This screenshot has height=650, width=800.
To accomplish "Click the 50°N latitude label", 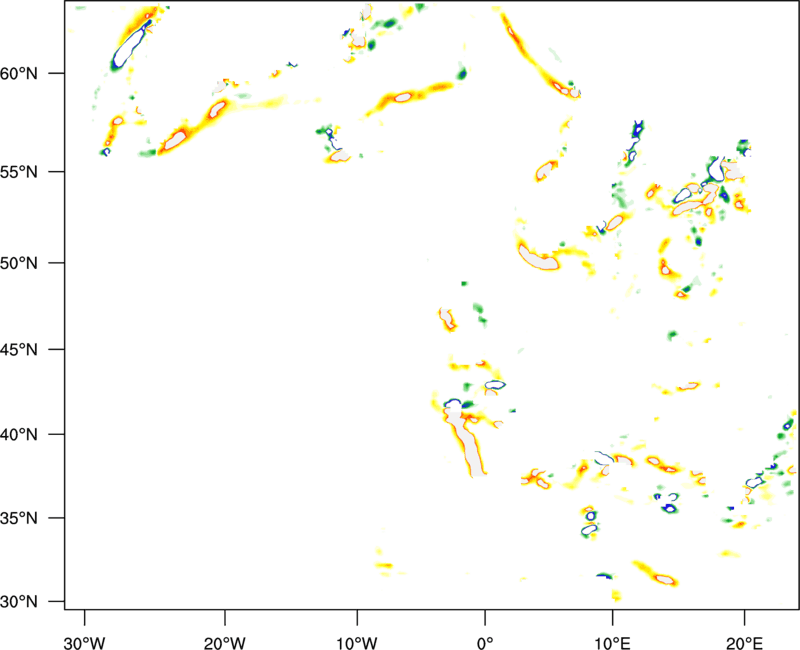I will pos(19,264).
